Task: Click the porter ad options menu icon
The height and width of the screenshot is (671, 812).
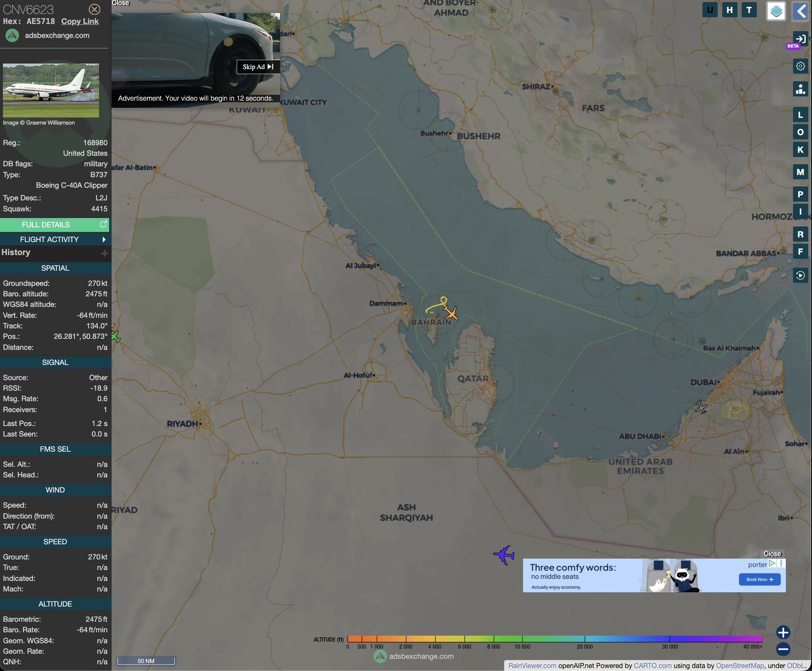Action: [781, 563]
